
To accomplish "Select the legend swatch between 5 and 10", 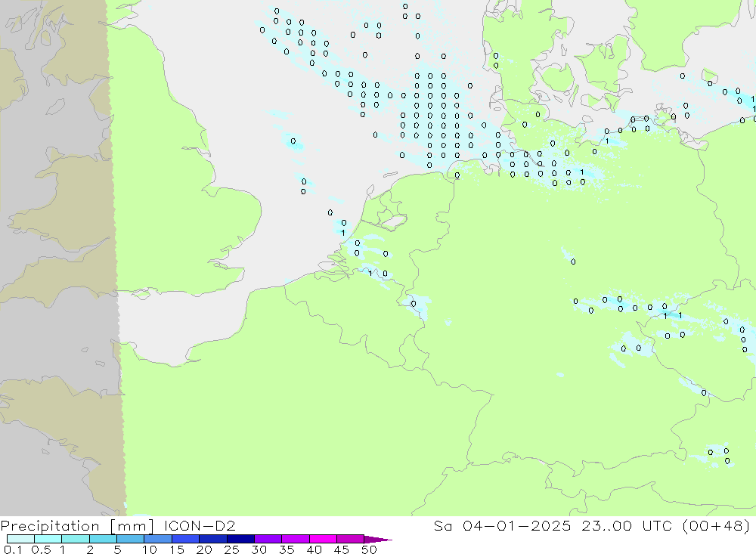I will pos(130,539).
